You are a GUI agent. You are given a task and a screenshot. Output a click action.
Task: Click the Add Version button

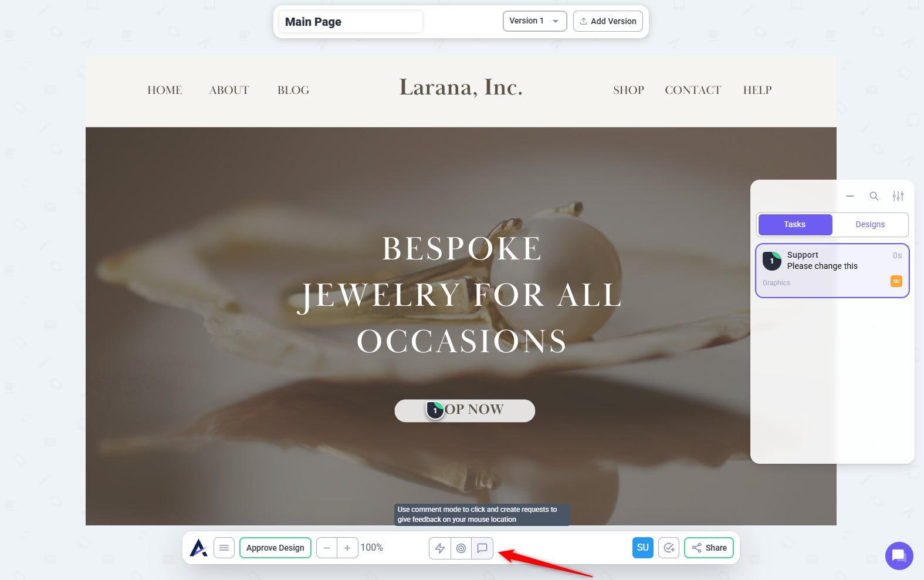click(x=608, y=21)
